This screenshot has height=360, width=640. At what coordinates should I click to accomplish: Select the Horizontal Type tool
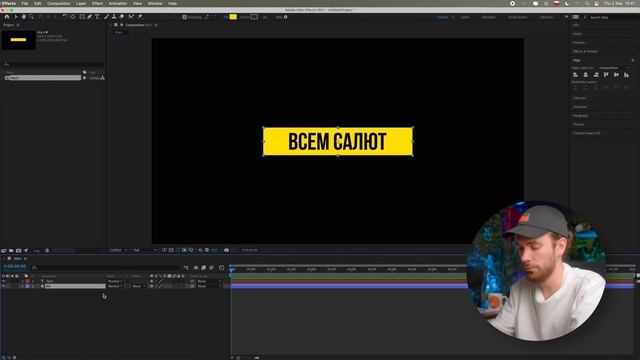tap(97, 17)
